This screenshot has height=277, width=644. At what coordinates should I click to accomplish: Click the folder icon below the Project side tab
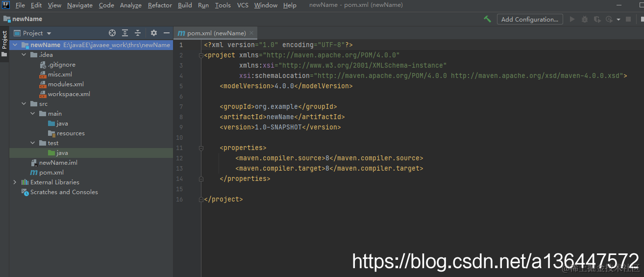pos(4,54)
